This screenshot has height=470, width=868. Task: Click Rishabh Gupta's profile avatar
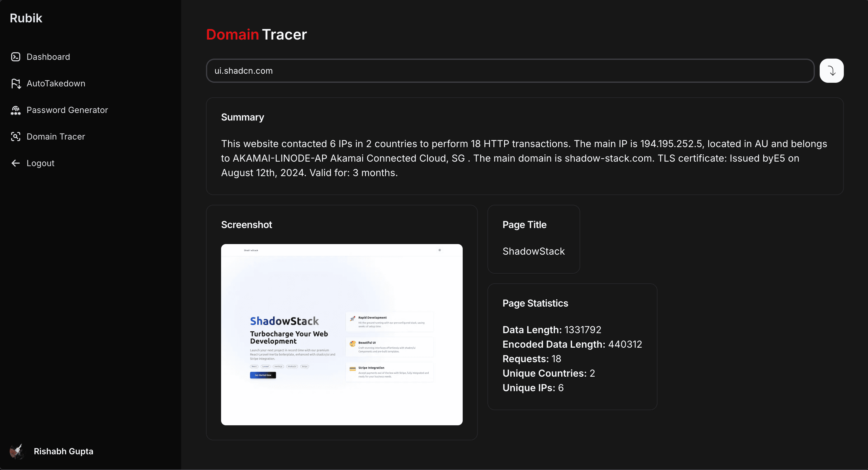17,451
